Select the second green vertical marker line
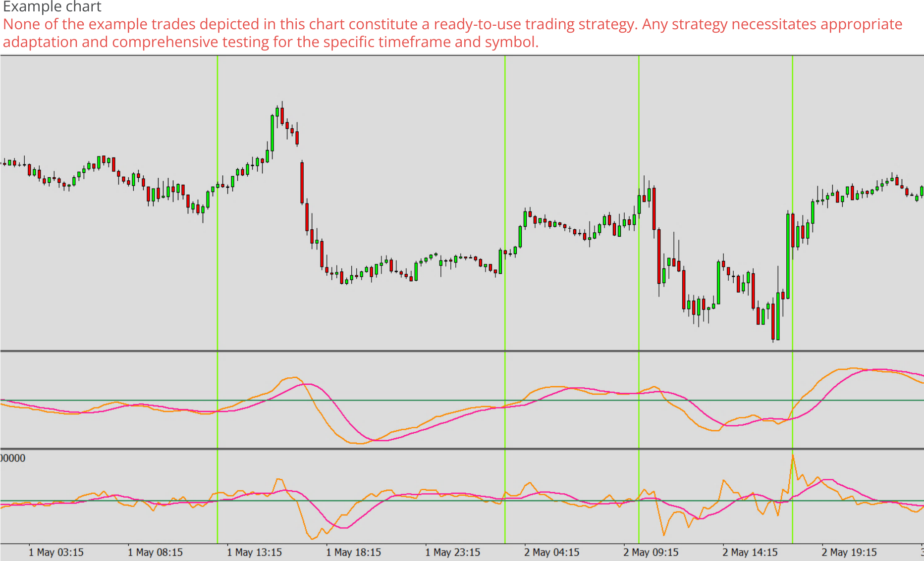924x561 pixels. click(x=505, y=300)
